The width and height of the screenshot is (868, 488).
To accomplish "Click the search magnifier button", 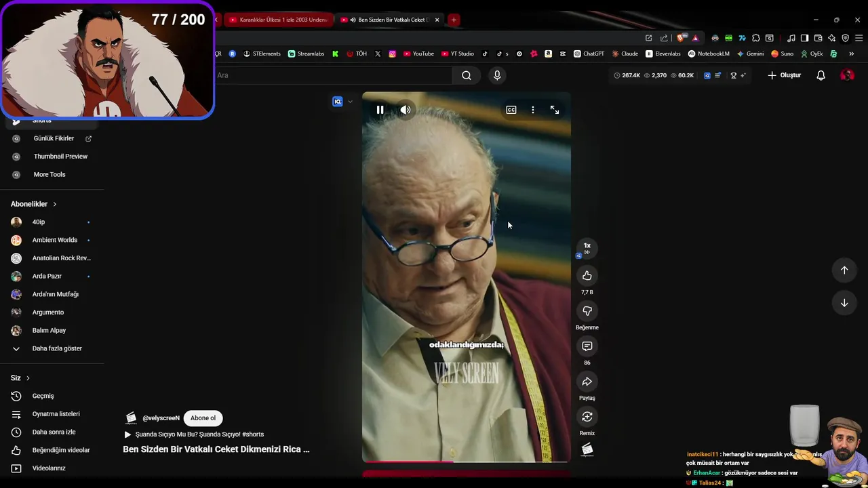I will point(467,75).
